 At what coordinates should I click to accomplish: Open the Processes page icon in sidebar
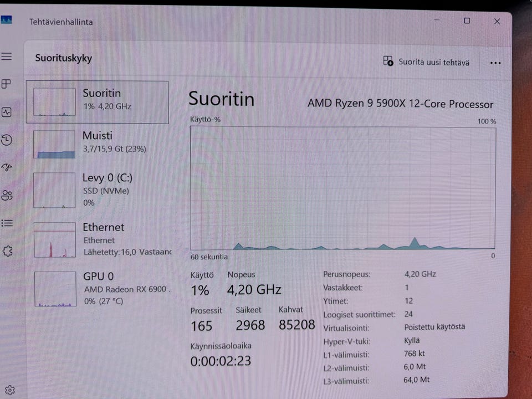[6, 84]
